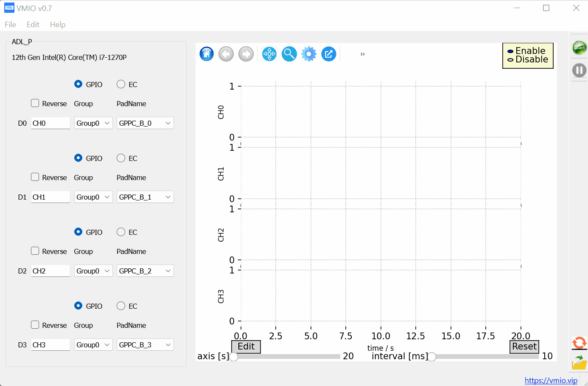Viewport: 588px width, 386px height.
Task: Click the interval [ms] slider handle
Action: tap(432, 357)
